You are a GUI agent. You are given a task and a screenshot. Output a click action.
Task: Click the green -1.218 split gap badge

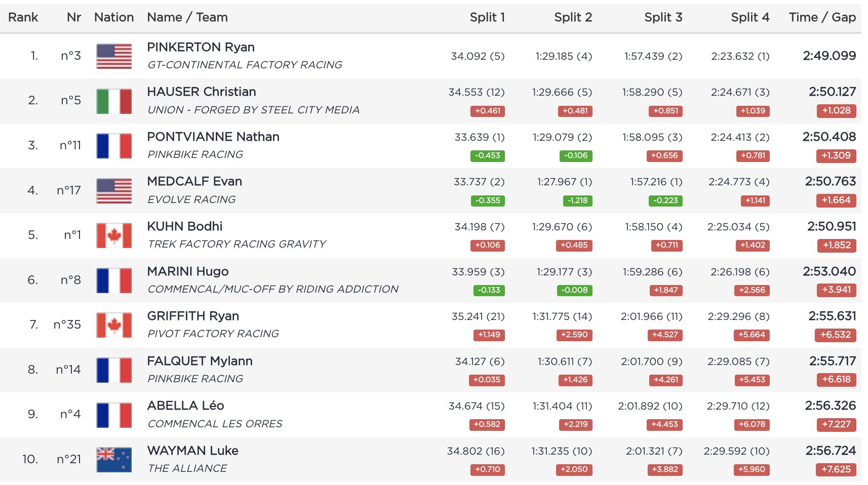[577, 200]
